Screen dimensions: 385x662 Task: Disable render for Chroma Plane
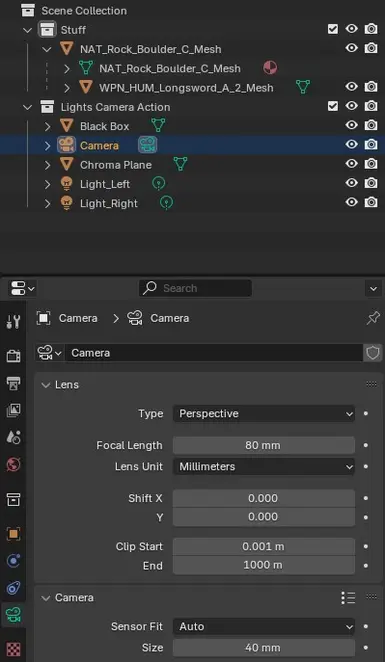pos(371,164)
